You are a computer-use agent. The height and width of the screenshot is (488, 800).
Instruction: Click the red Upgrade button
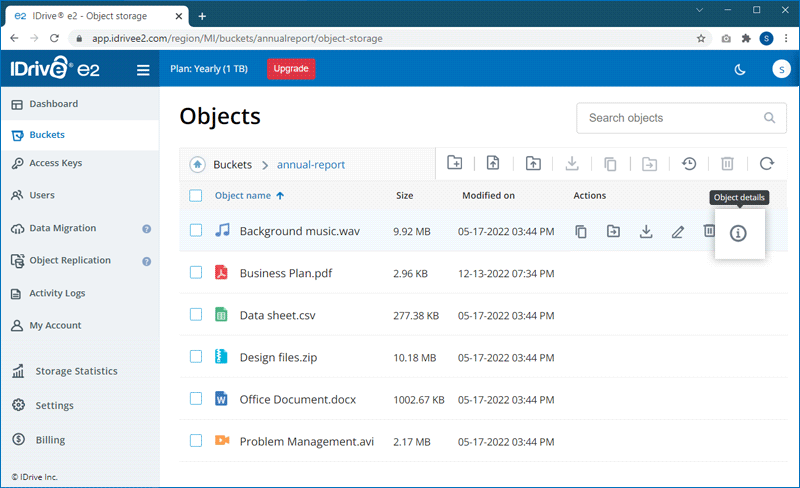point(291,69)
